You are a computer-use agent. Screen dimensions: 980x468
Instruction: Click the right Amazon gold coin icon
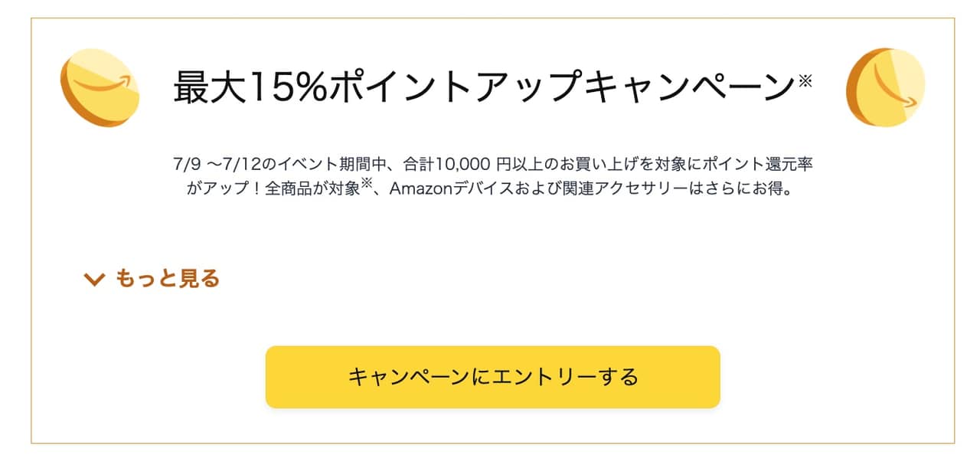[x=885, y=87]
